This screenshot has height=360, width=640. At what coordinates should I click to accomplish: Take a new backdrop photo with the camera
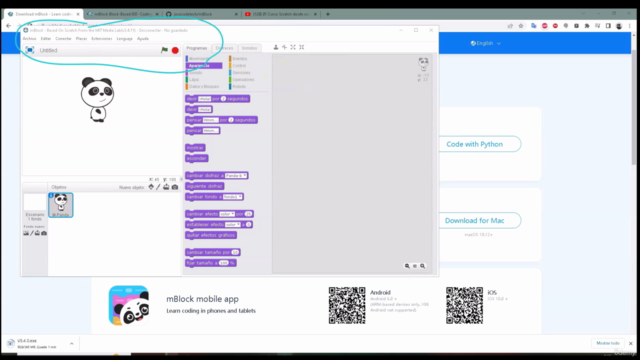tap(44, 233)
